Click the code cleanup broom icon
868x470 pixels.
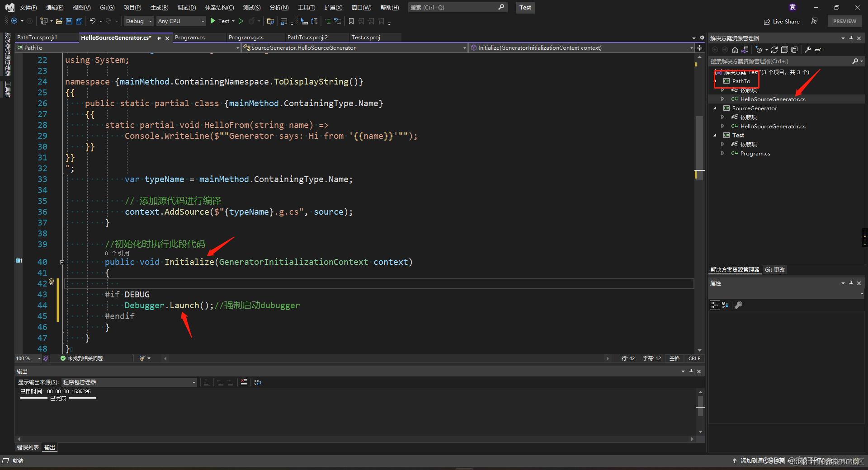point(143,358)
